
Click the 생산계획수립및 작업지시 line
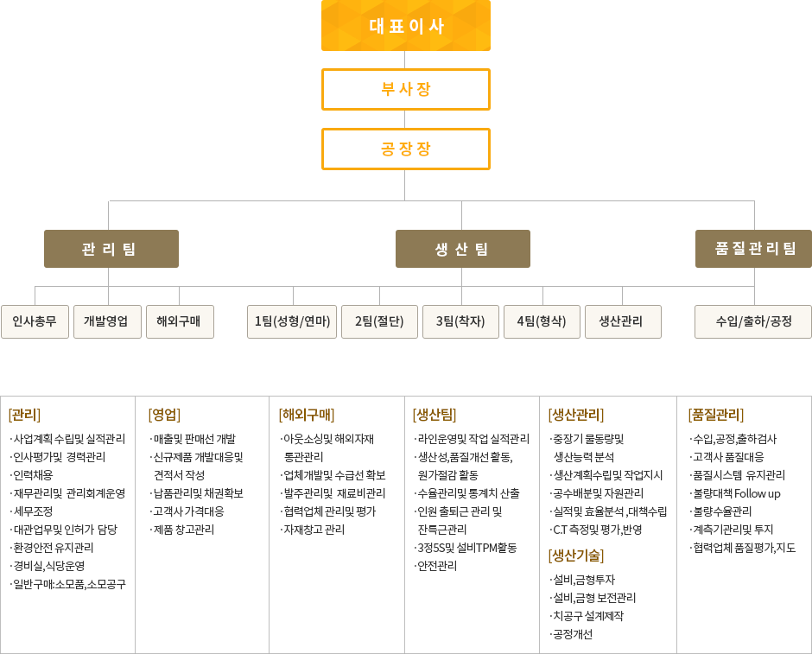[x=606, y=475]
